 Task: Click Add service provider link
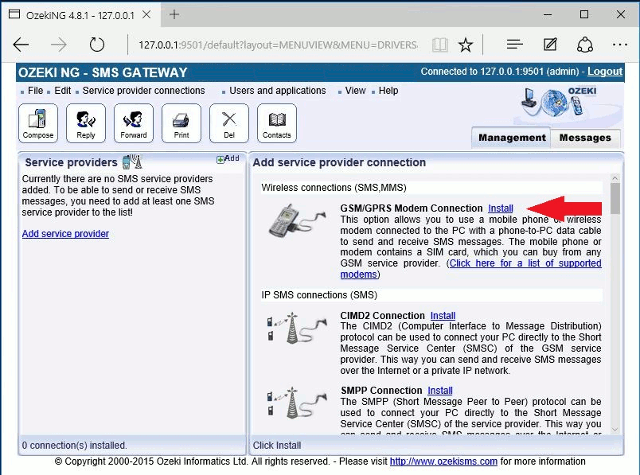[65, 234]
